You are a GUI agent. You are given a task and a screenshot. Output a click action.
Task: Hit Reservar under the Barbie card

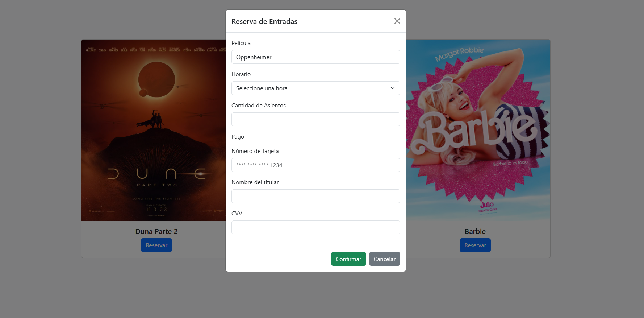[x=475, y=245]
